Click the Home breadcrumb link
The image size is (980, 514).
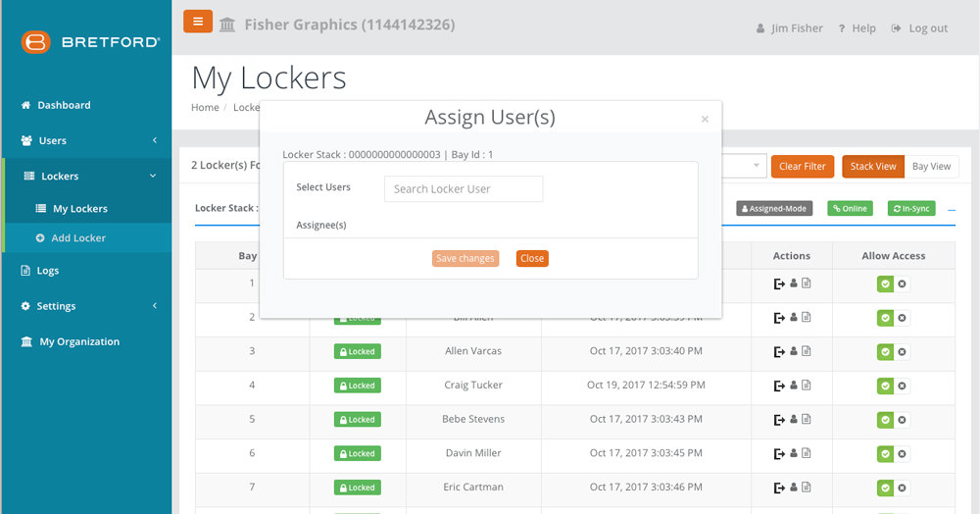[205, 107]
